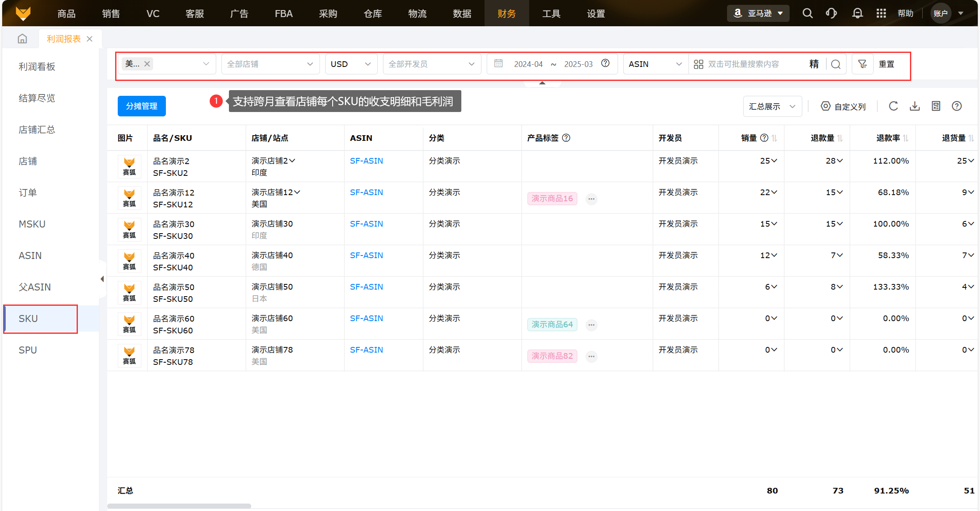Screen dimensions: 980x511
Task: Toggle the precise match 精 button
Action: coord(814,64)
